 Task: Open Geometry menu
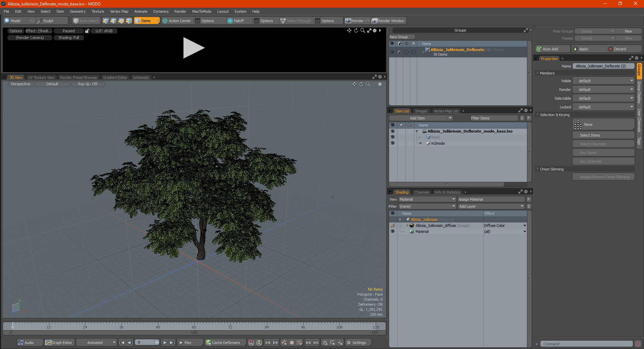(77, 11)
